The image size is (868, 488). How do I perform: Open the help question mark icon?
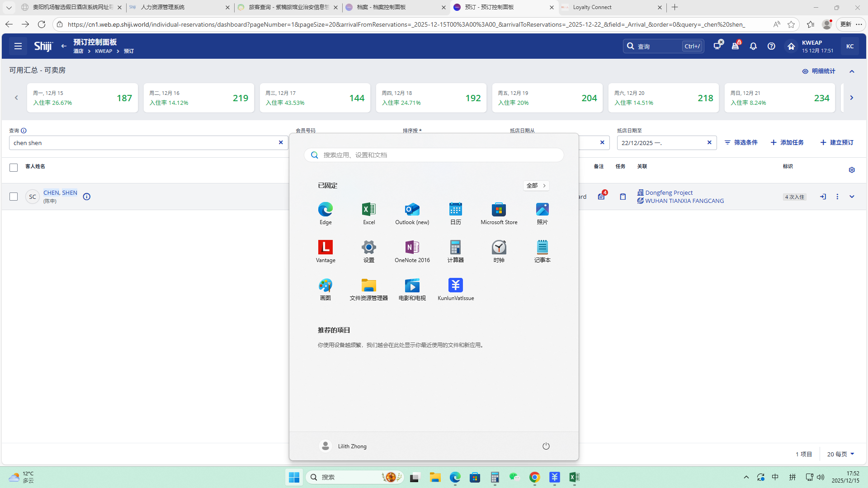(x=771, y=46)
